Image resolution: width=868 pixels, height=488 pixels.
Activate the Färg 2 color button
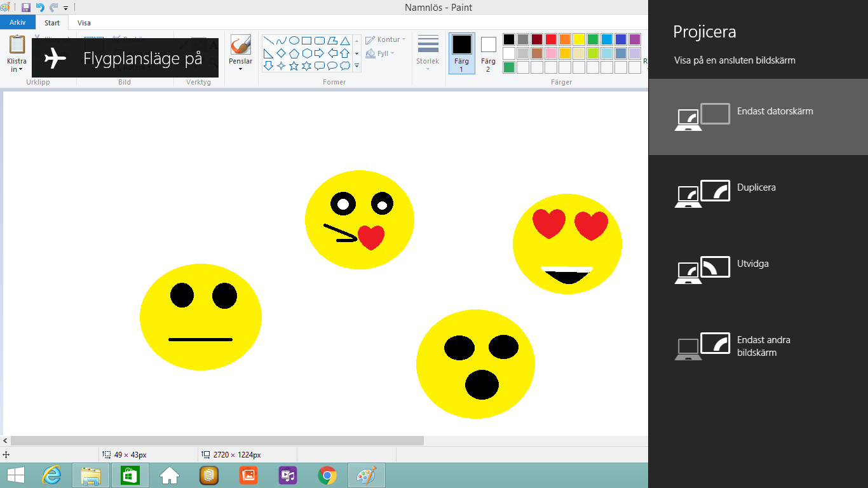tap(488, 53)
